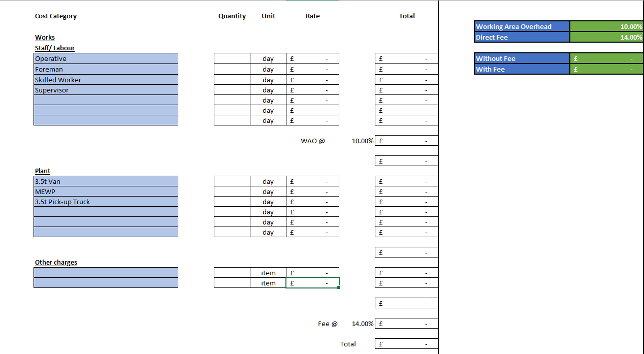Select the Direct Fee 14.00% value cell
The height and width of the screenshot is (354, 644).
606,37
